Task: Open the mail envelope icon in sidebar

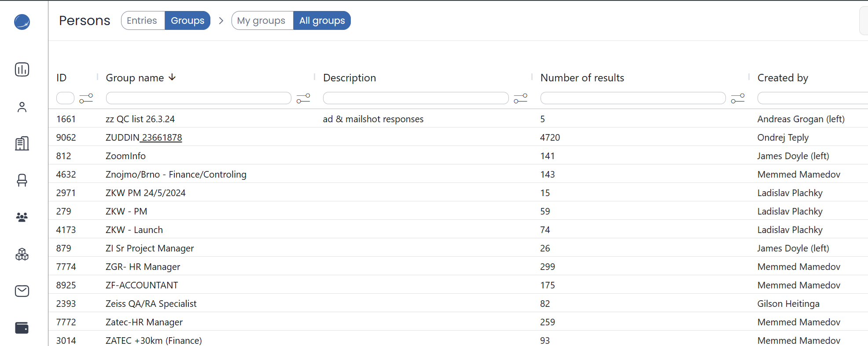Action: click(x=22, y=291)
